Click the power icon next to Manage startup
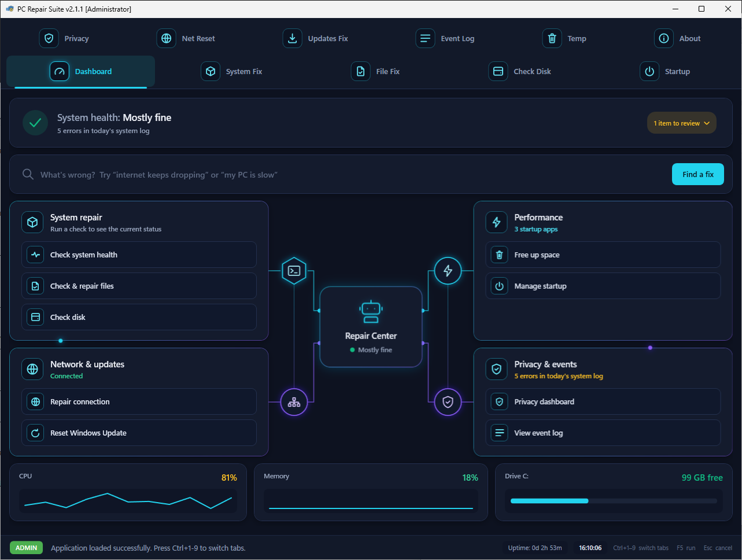742x560 pixels. (x=499, y=286)
